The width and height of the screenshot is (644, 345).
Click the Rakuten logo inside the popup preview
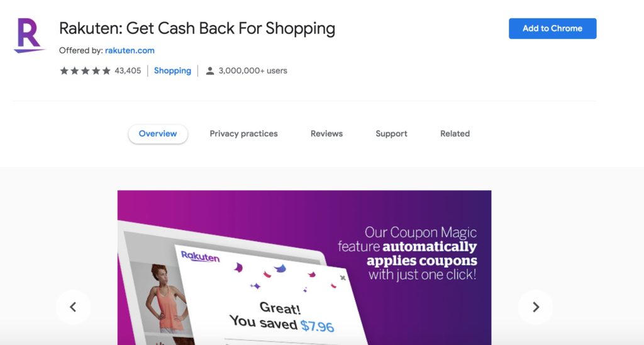[201, 257]
